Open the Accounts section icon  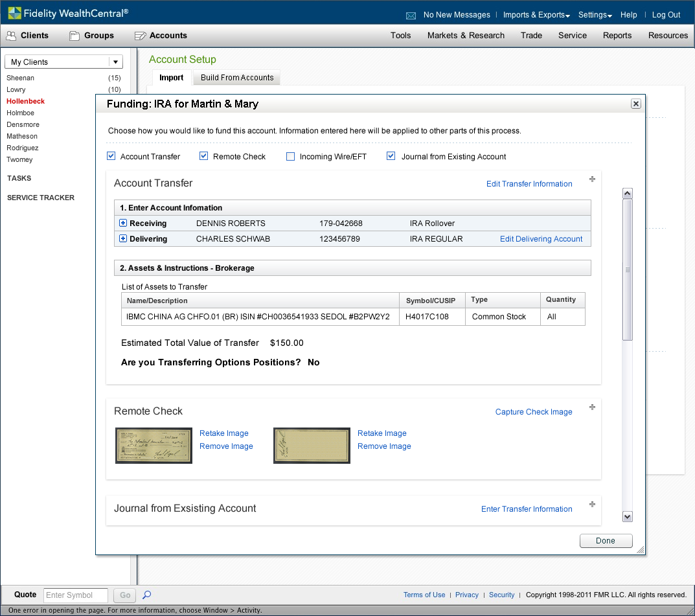pyautogui.click(x=140, y=36)
